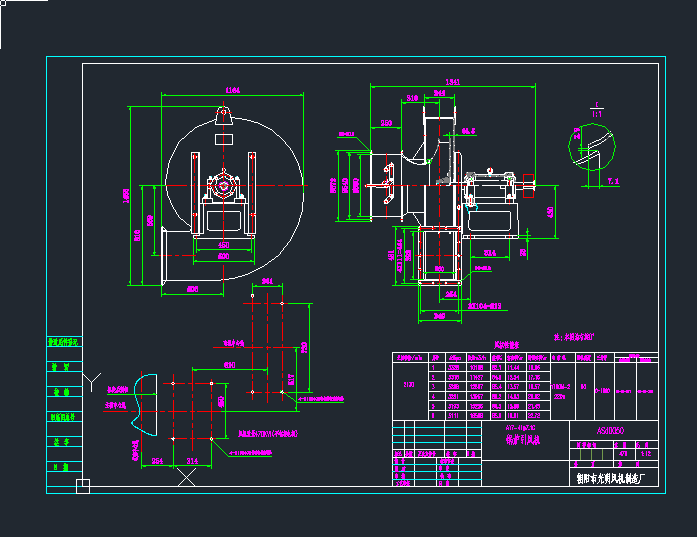Viewport: 697px width, 537px height.
Task: Click the bearing housing in the front view
Action: (x=224, y=186)
